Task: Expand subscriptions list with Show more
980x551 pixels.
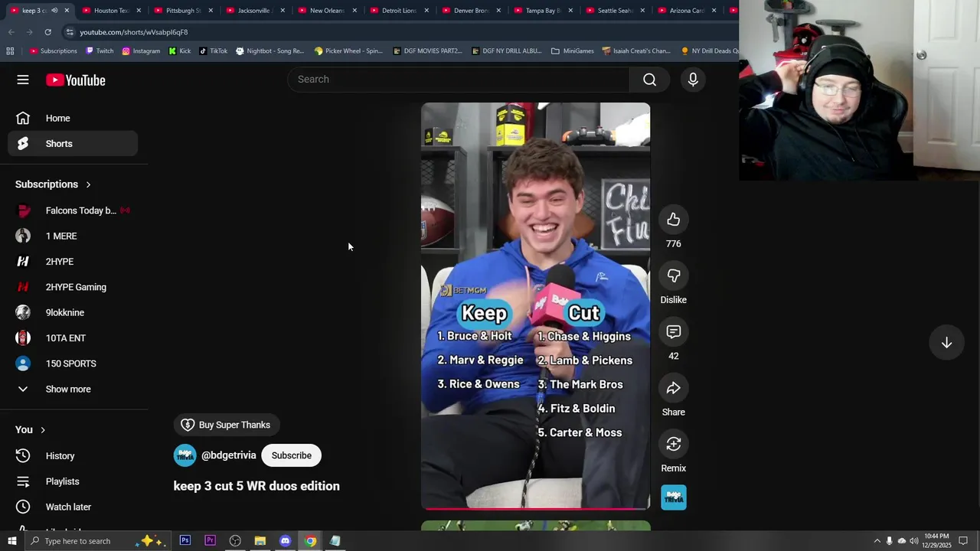Action: tap(73, 389)
